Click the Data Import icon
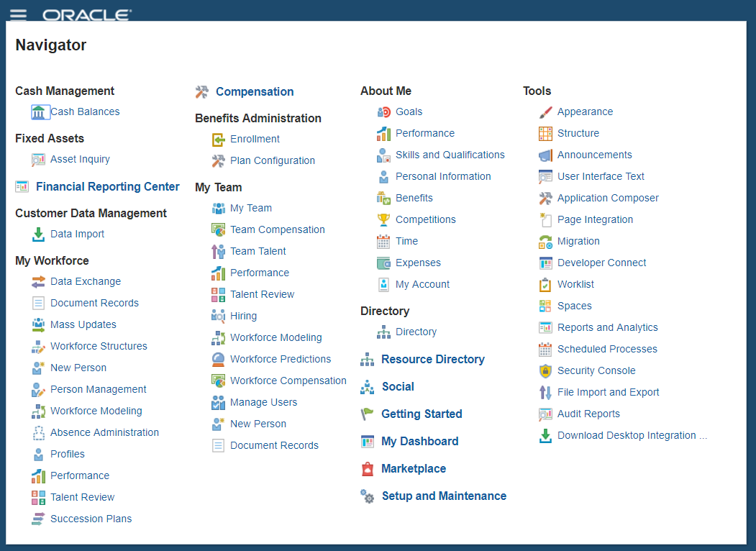This screenshot has width=756, height=551. [x=37, y=234]
